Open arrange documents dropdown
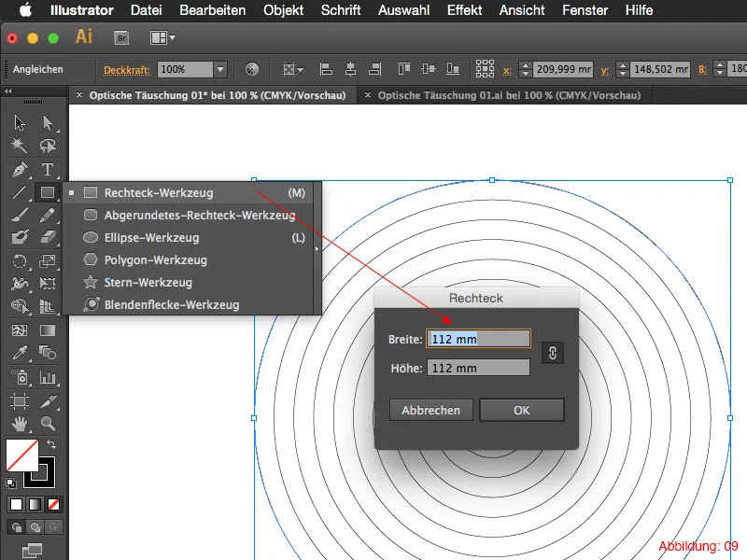The height and width of the screenshot is (560, 747). pyautogui.click(x=162, y=37)
